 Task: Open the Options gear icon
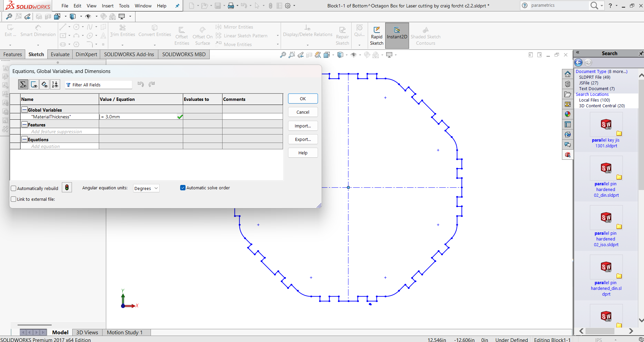288,6
